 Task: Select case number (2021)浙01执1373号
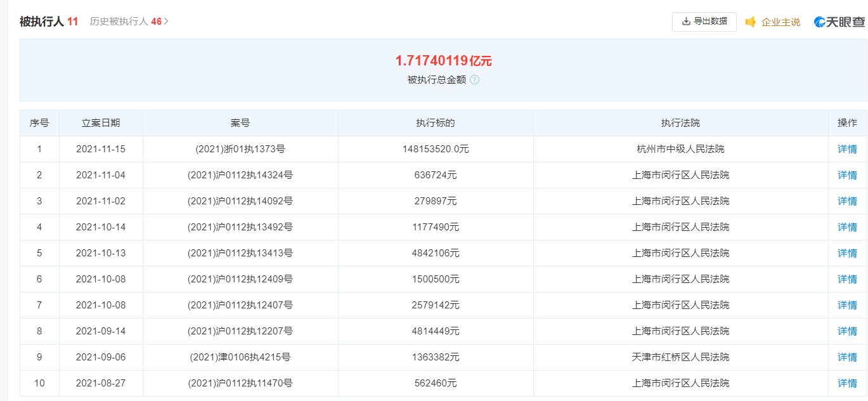(240, 149)
